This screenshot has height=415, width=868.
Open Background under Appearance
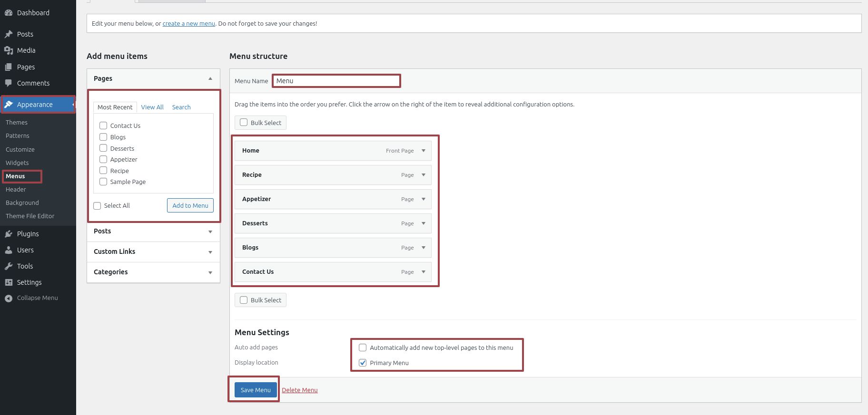(x=22, y=203)
